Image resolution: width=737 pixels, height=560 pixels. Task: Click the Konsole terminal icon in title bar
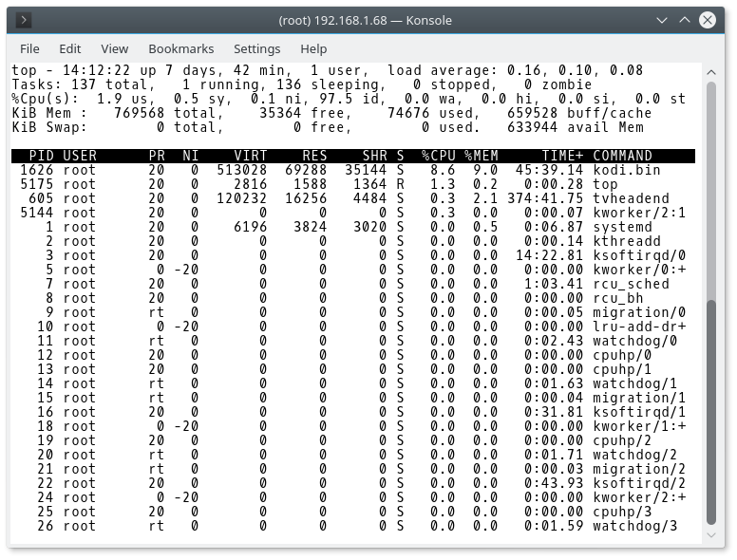coord(24,20)
